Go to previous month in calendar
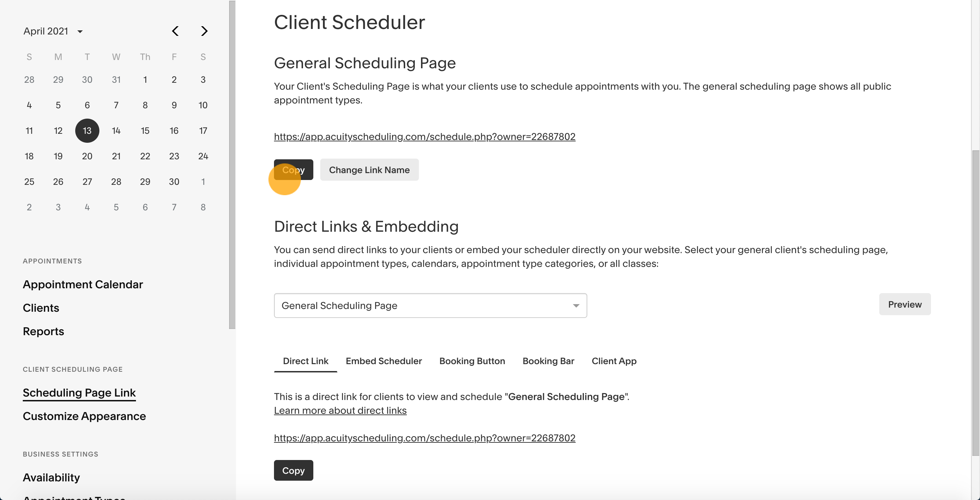 pos(175,31)
